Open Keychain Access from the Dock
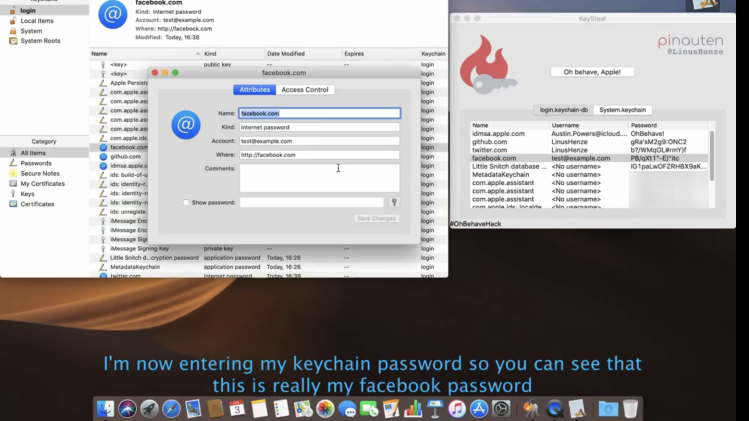 pyautogui.click(x=531, y=409)
